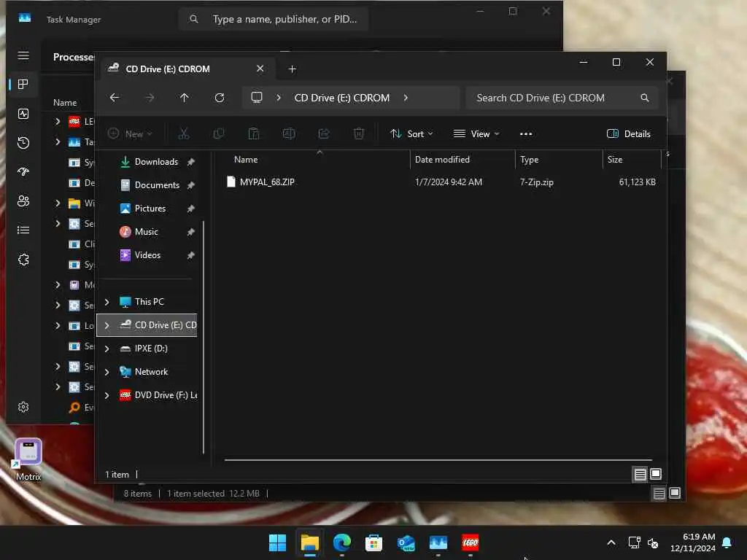Switch to large thumbnails layout icon in status bar
This screenshot has width=747, height=560.
tap(656, 474)
